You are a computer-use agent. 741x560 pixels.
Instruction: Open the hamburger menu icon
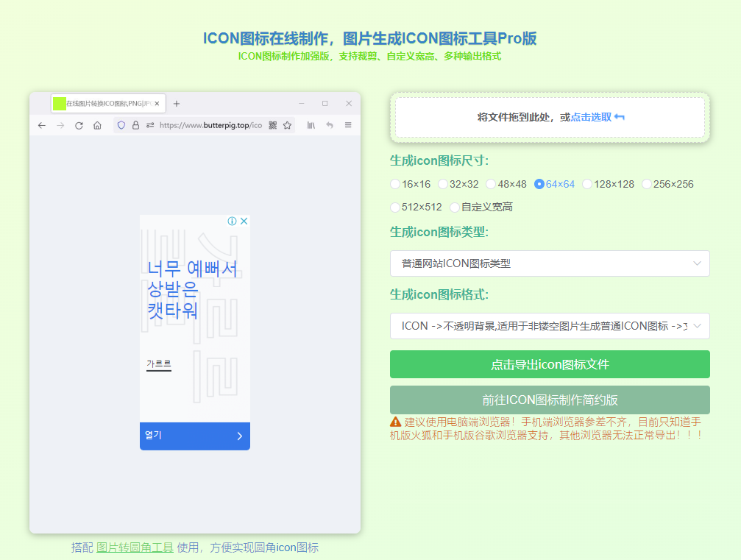coord(348,126)
